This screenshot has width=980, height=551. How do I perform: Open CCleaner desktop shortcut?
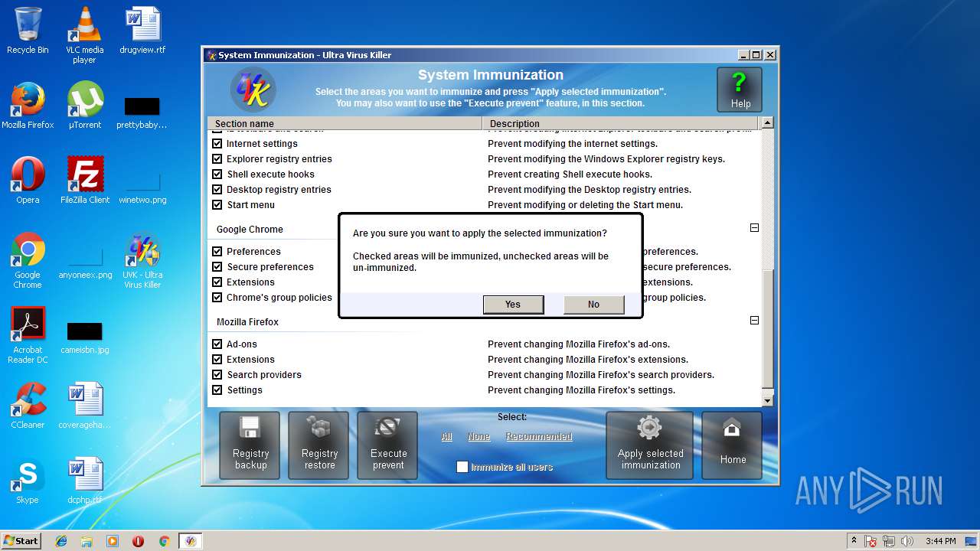(28, 406)
